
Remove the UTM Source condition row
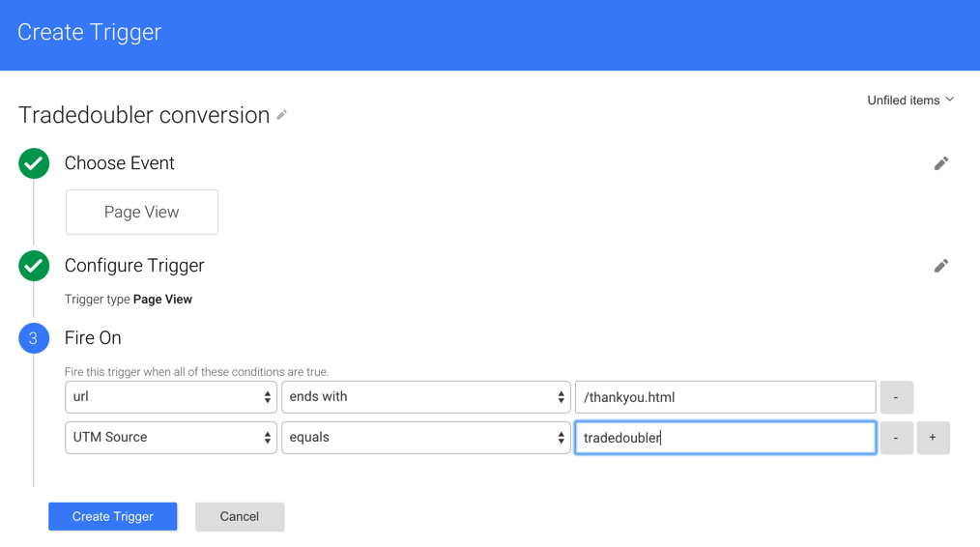(x=896, y=438)
